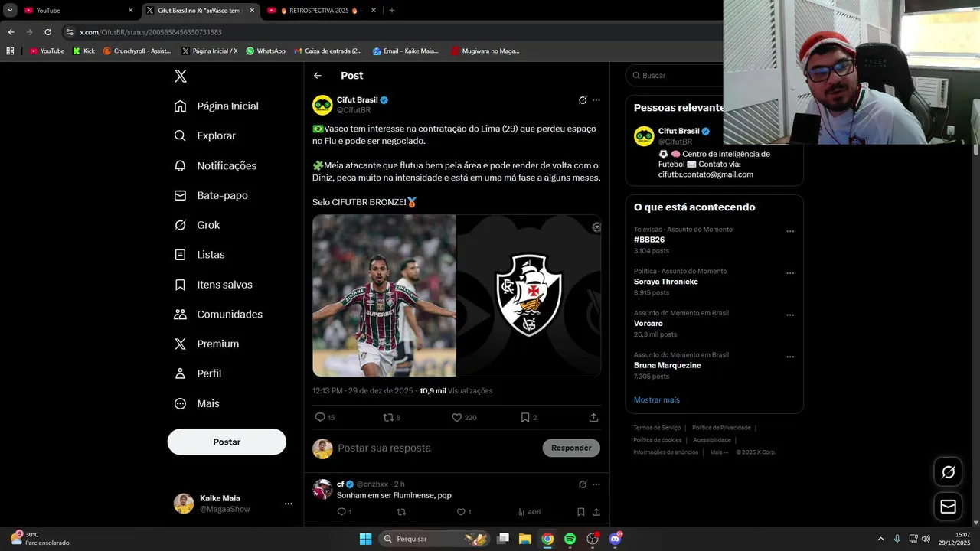Screen dimensions: 980x551
Task: Reply to the cf comment
Action: point(341,512)
